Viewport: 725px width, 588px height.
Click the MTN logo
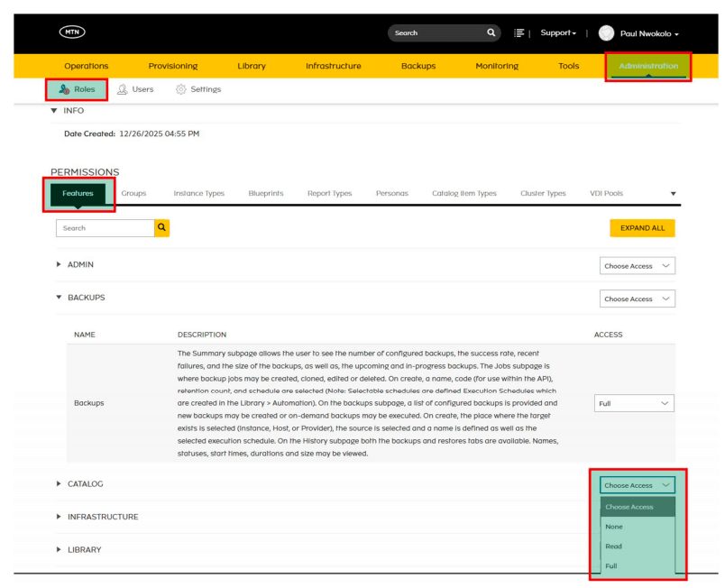[72, 32]
